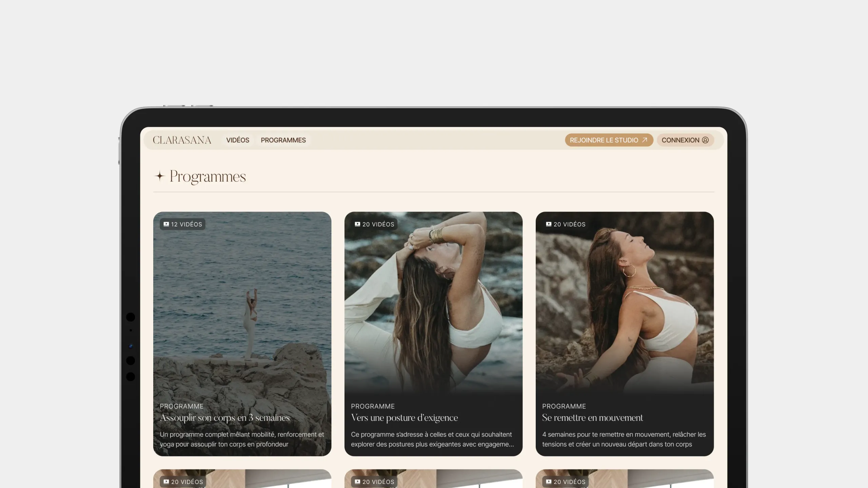Screen dimensions: 868x488
Task: Open the VIDÉOS menu item
Action: pos(238,140)
